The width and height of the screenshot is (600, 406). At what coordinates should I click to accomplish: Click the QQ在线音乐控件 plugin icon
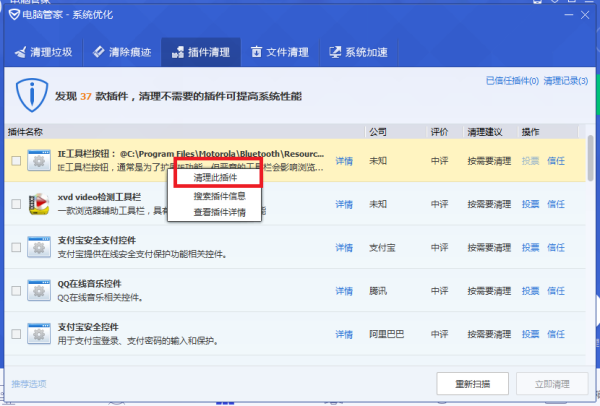pos(40,290)
